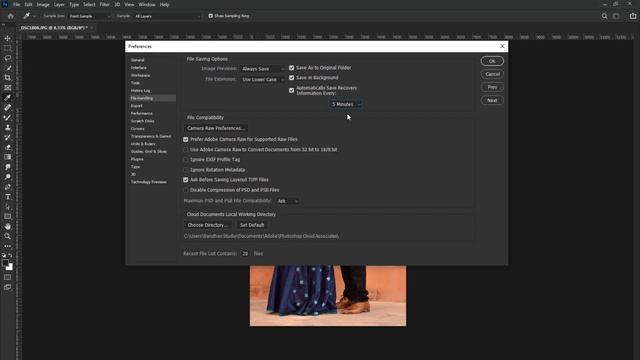Open the 5 Minutes recovery interval dropdown
The image size is (640, 360).
pos(346,104)
